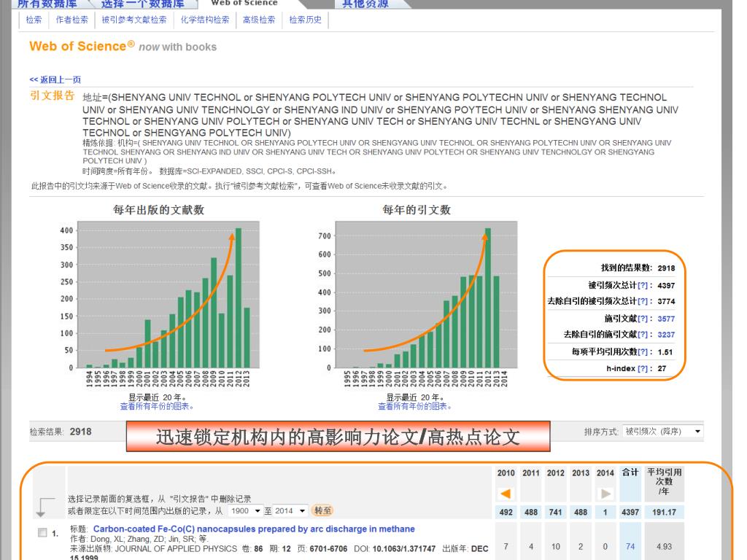The height and width of the screenshot is (560, 747).
Task: Click the [?] help next to 去除自引的施引文献
Action: pos(643,335)
